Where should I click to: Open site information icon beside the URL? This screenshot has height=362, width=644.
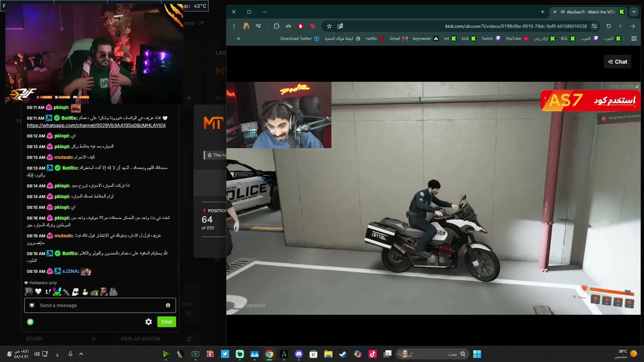(x=594, y=26)
